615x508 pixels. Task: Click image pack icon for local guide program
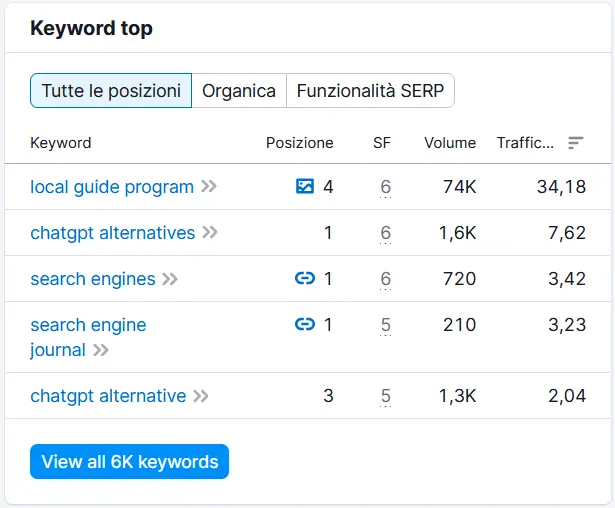(x=305, y=186)
